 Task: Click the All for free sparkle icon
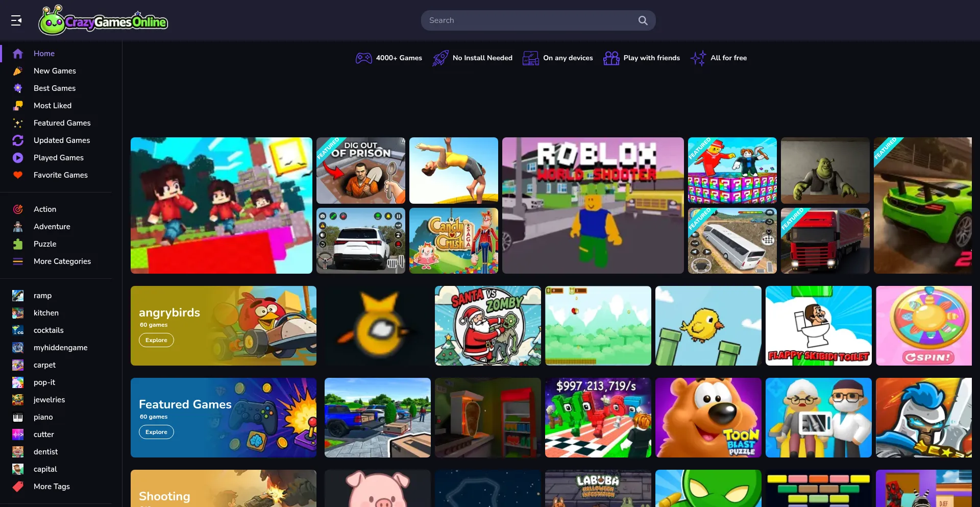coord(698,58)
